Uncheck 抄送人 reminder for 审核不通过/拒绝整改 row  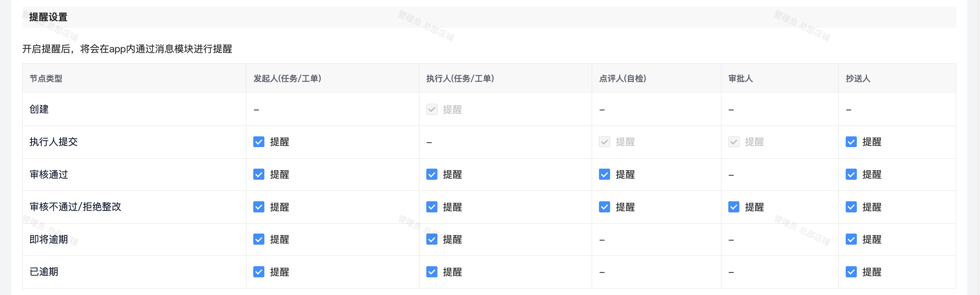(x=851, y=207)
